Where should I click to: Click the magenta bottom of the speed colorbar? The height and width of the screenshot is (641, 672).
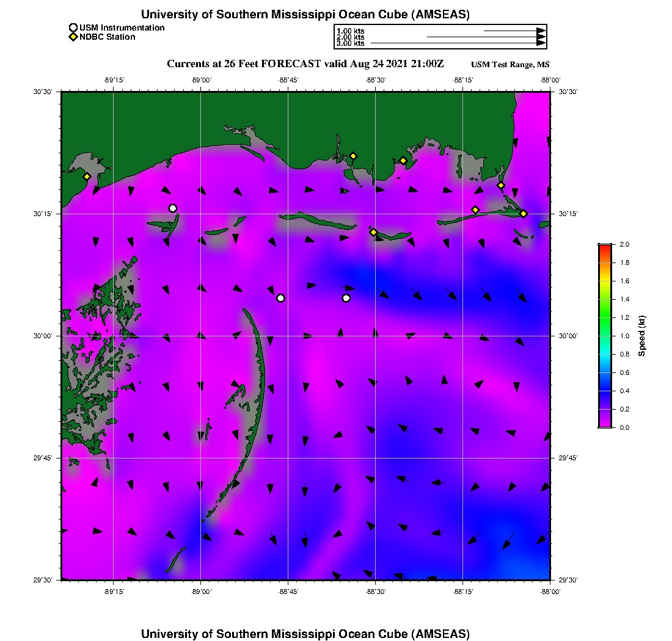click(605, 424)
